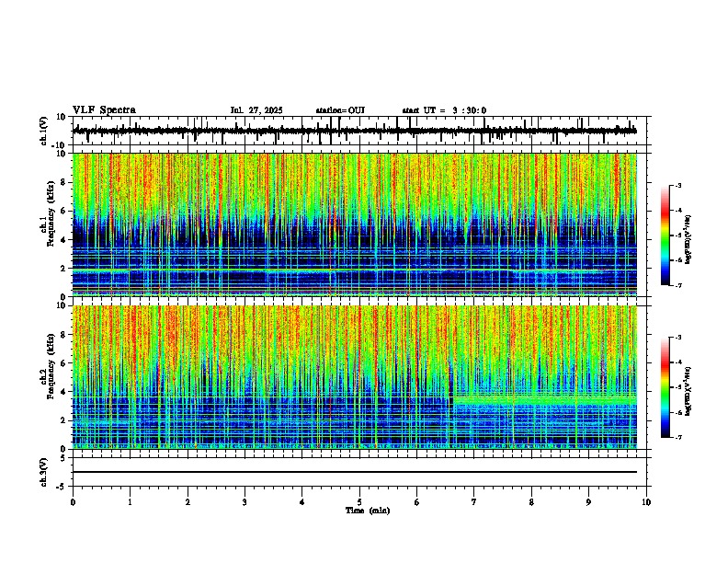
Task: Click the "-3" label on ch.1 color scale
Action: (677, 185)
